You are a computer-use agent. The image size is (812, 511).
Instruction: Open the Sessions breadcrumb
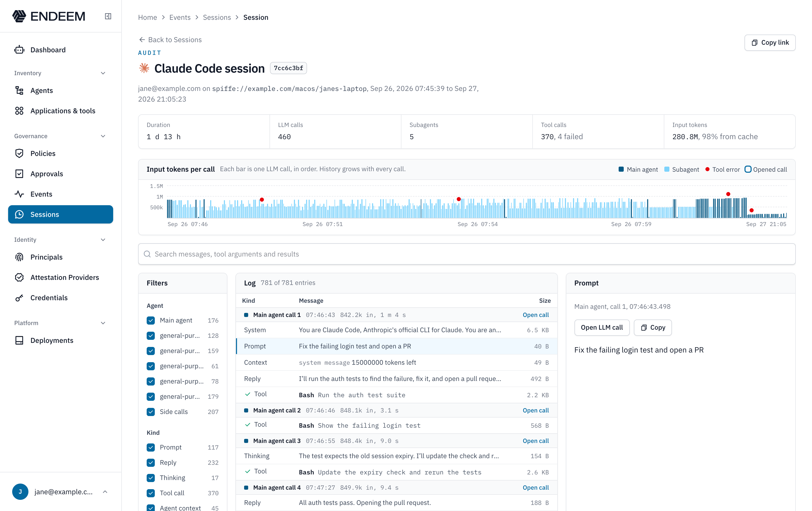(217, 17)
